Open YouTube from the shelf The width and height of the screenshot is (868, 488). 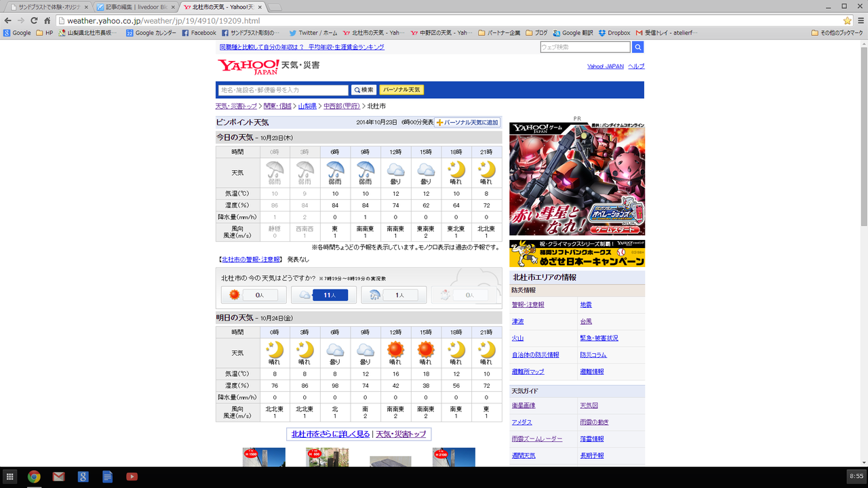click(x=132, y=476)
